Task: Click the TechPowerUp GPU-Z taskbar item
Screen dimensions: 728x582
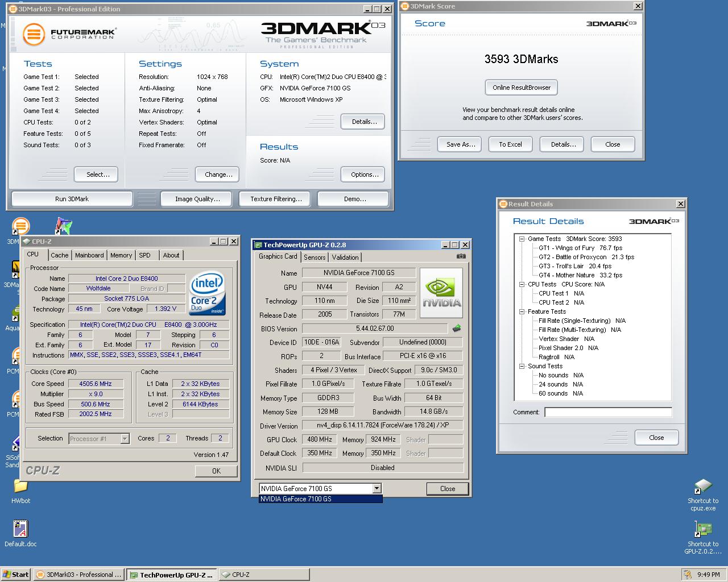Action: [171, 575]
